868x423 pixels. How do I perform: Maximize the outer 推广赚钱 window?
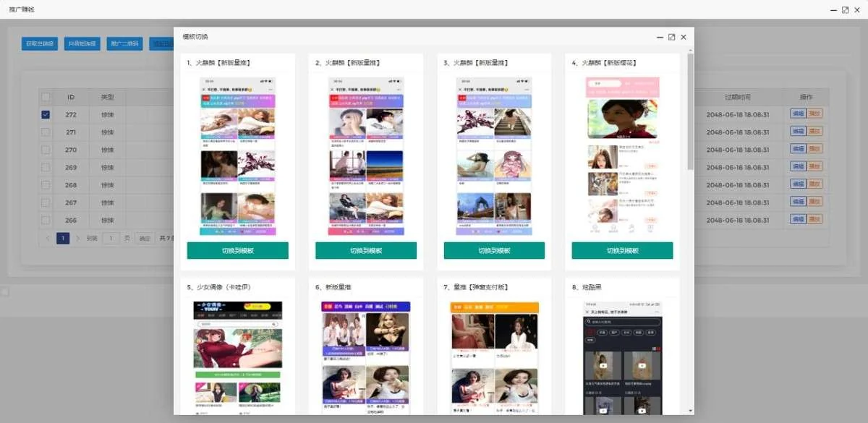[x=845, y=10]
